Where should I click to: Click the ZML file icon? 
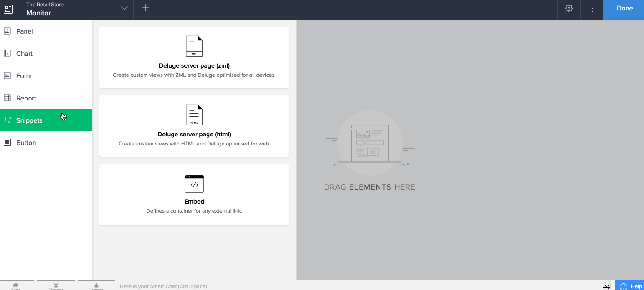coord(194,46)
